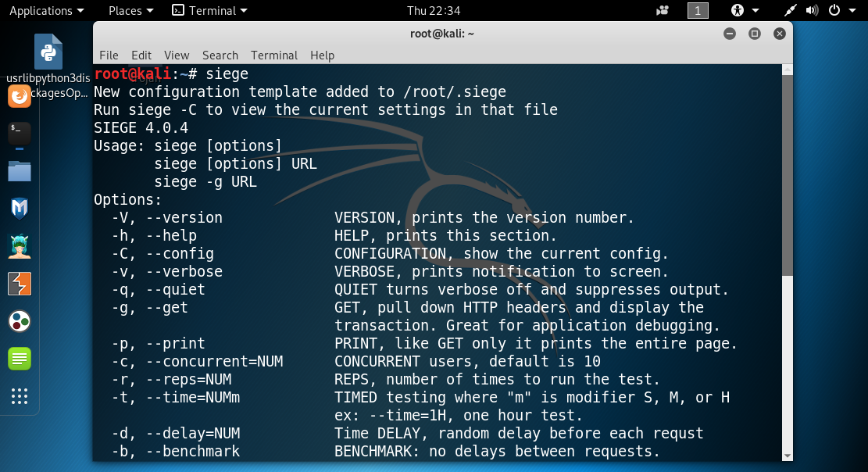Close the root@kali terminal window
The image size is (868, 472).
pyautogui.click(x=780, y=34)
